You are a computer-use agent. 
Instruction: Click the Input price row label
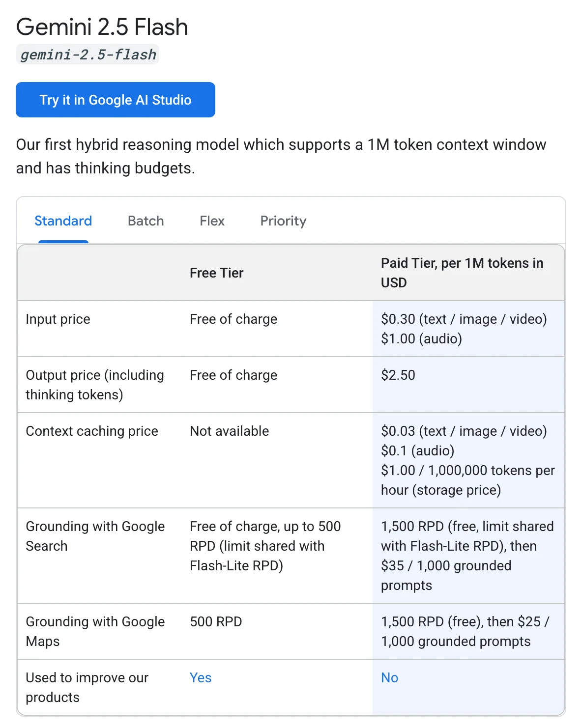[x=58, y=319]
